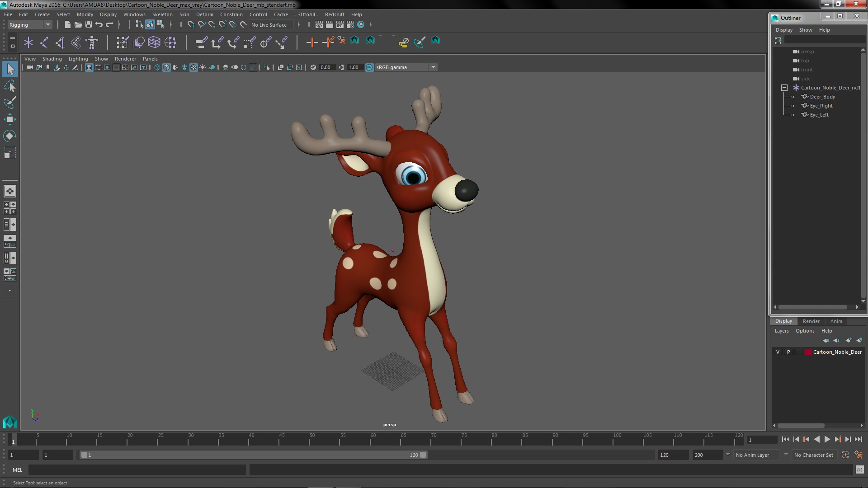
Task: Switch to the Render layer tab
Action: 811,321
